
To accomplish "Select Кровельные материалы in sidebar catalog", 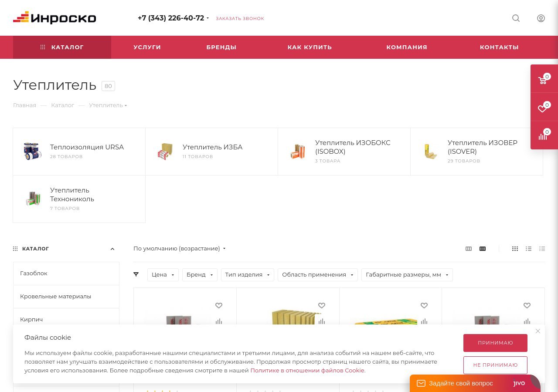I will click(x=66, y=297).
